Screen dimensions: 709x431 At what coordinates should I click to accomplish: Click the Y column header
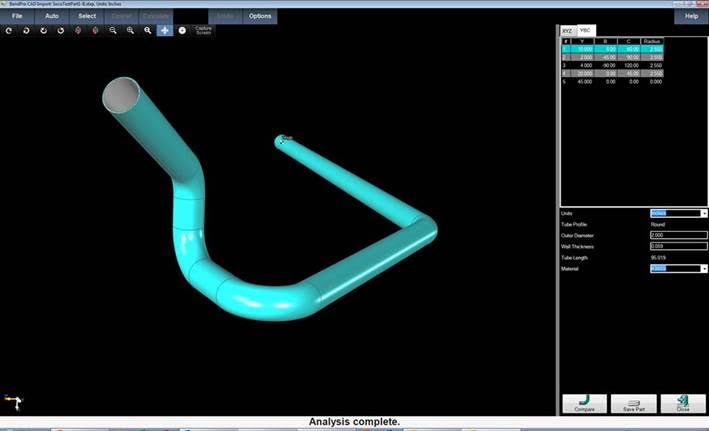coord(581,41)
